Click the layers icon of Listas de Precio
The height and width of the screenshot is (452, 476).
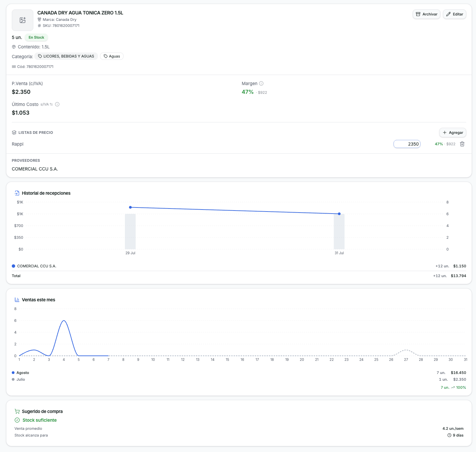tap(14, 133)
